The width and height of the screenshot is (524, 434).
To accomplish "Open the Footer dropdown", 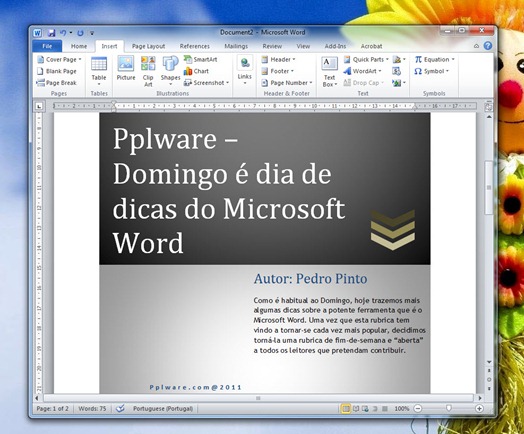I will coord(278,71).
